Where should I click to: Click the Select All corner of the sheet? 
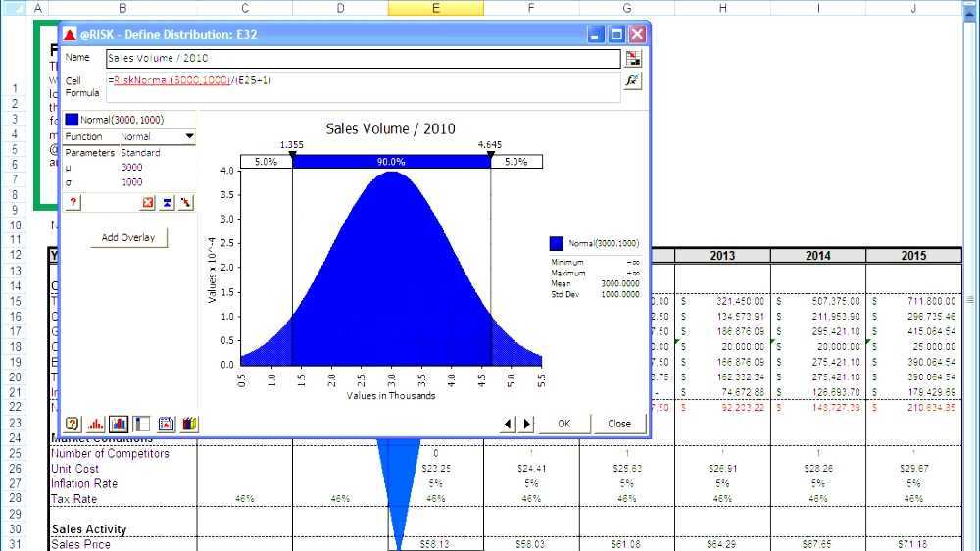[x=15, y=8]
